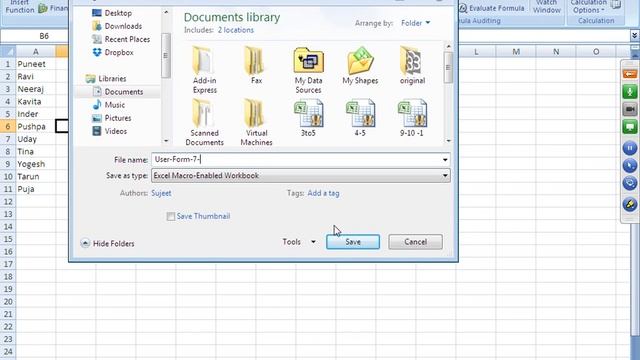Select cell containing Puja
This screenshot has height=360, width=640.
(x=36, y=189)
